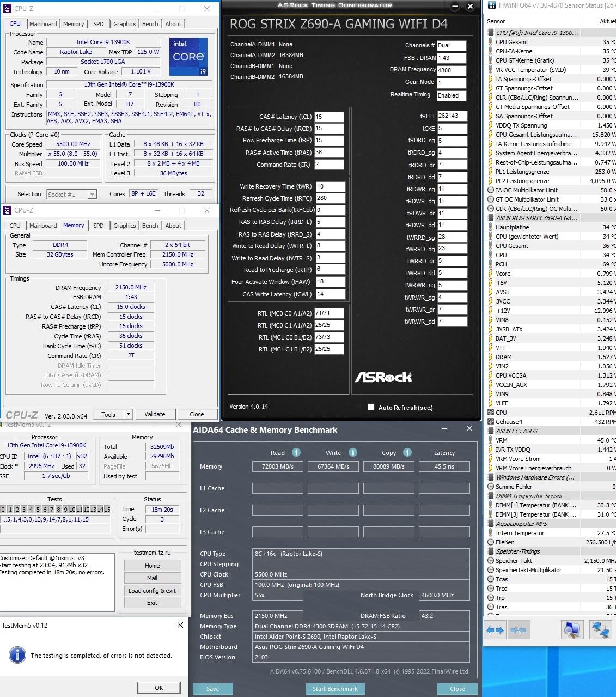Click HWiNFO64 title bar icon
The image size is (616, 697).
coord(491,5)
